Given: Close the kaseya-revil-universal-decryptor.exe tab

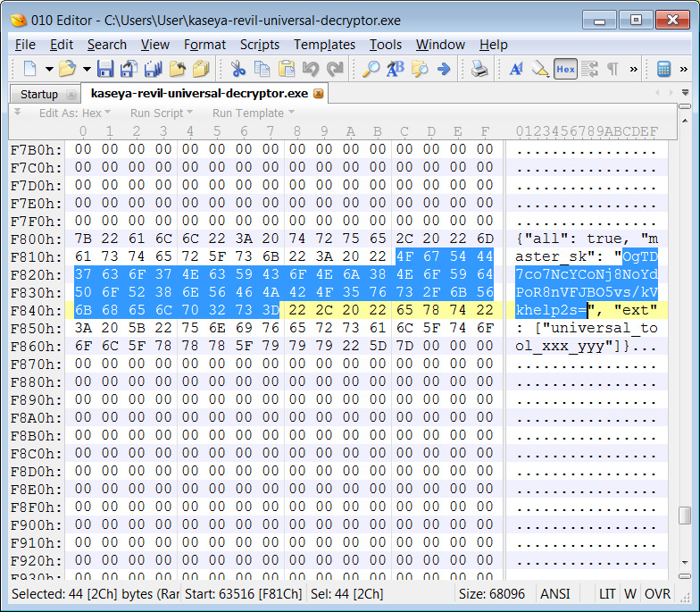Looking at the screenshot, I should [x=318, y=93].
